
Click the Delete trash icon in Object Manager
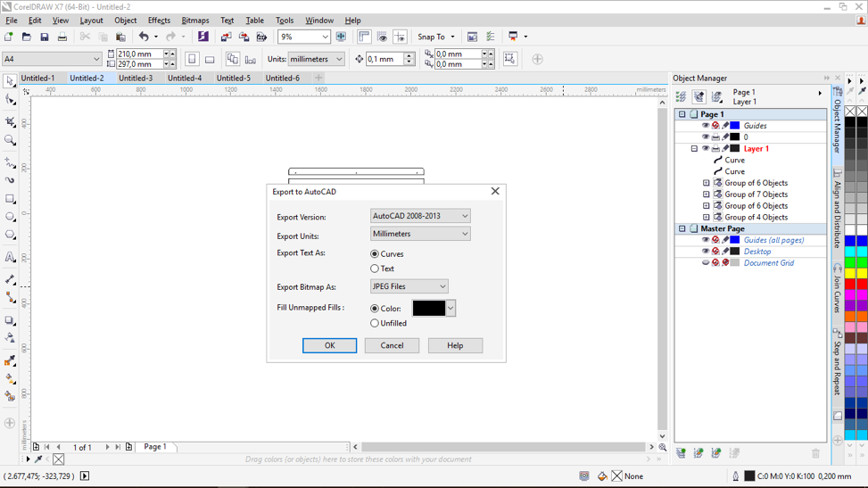click(815, 453)
